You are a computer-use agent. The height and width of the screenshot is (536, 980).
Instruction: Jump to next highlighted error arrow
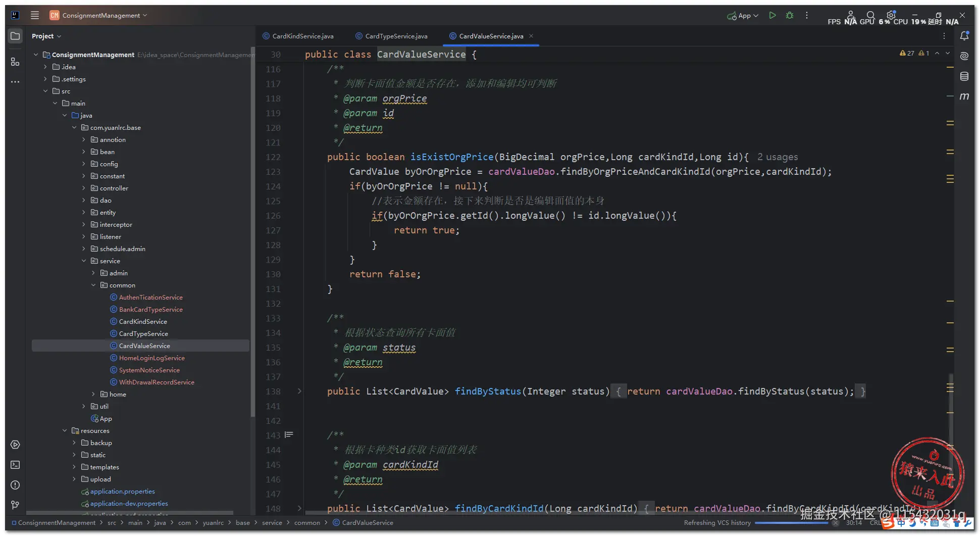click(948, 53)
